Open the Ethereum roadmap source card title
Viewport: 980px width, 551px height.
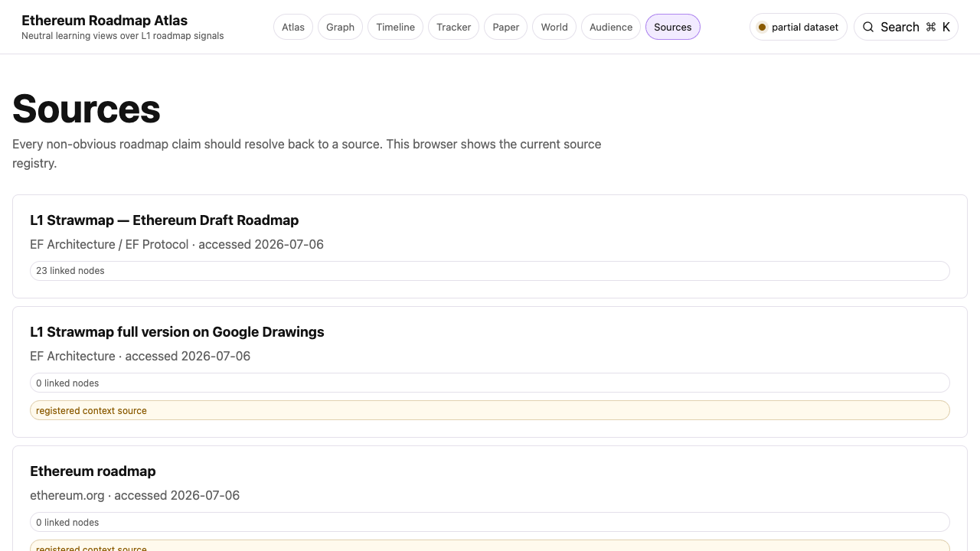coord(93,471)
